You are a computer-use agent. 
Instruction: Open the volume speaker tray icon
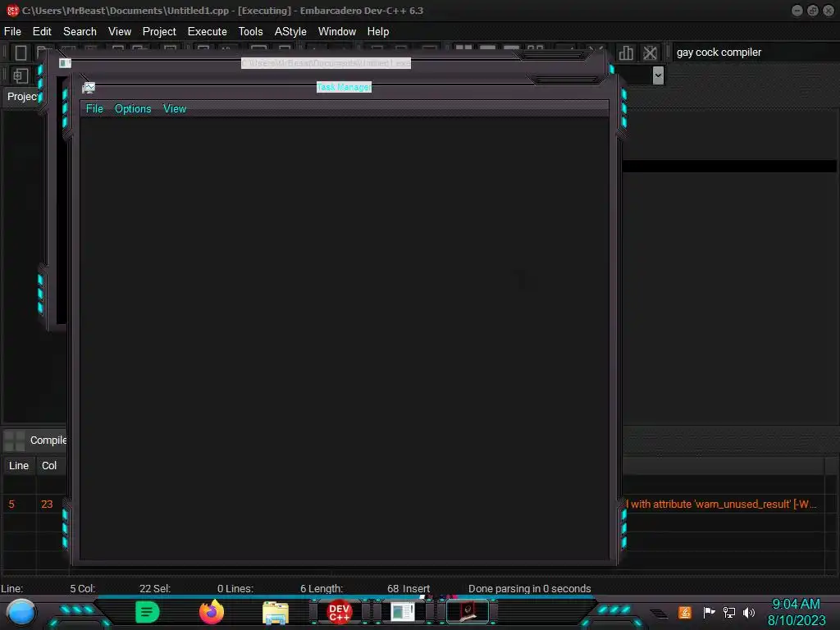[749, 612]
